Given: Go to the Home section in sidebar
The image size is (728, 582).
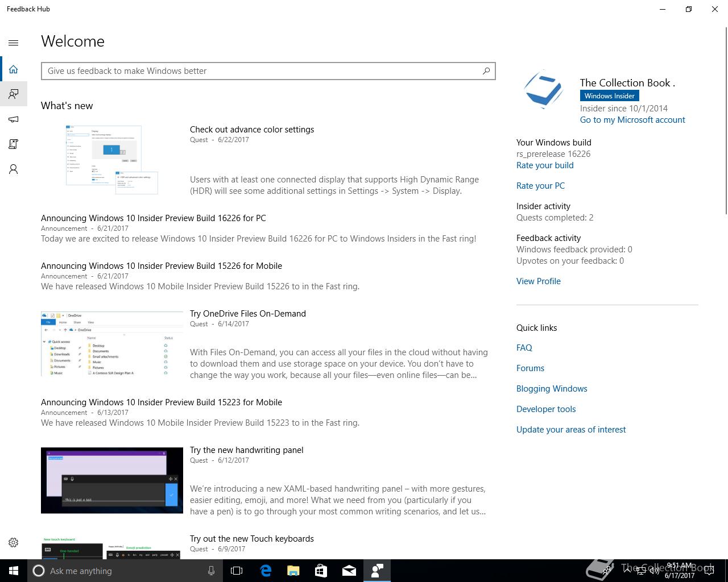Looking at the screenshot, I should 14,69.
